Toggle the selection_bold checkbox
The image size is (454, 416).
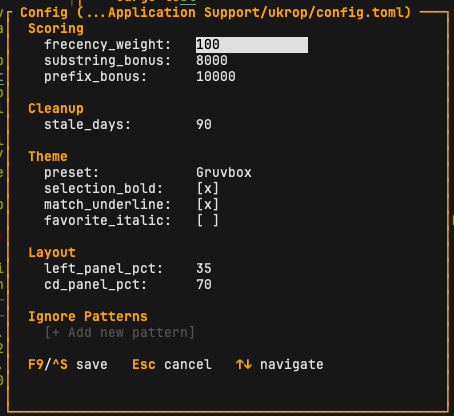click(x=208, y=189)
